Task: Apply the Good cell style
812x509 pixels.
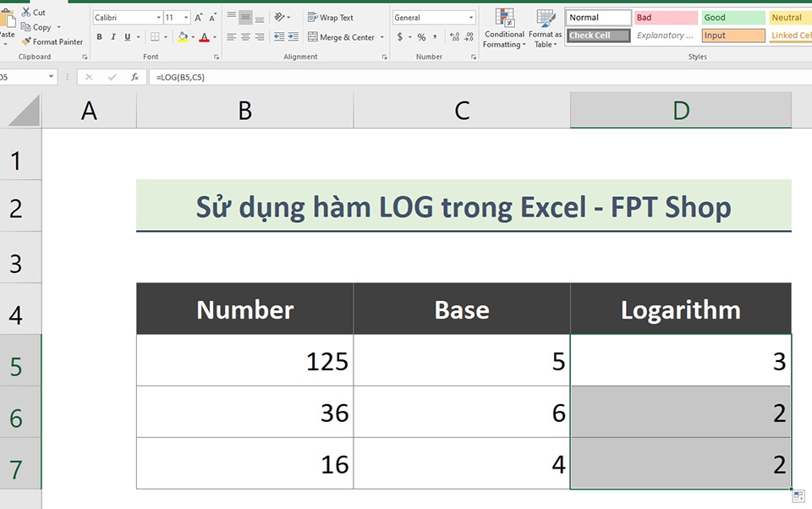Action: (733, 18)
